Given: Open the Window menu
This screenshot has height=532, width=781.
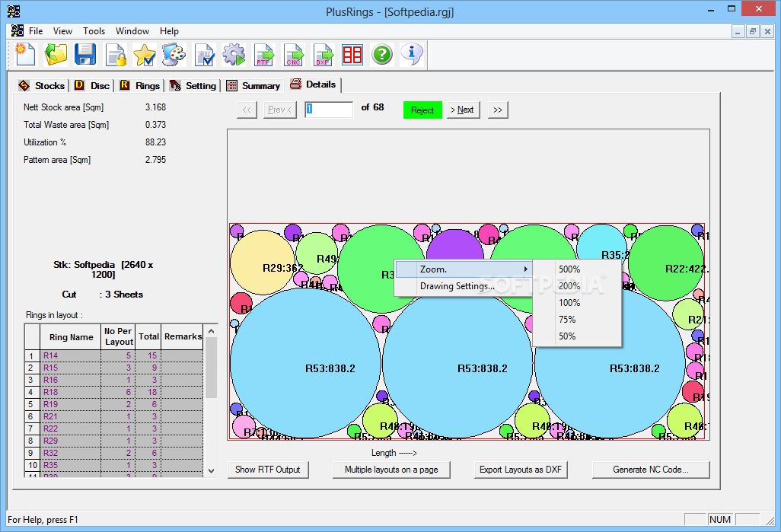Looking at the screenshot, I should point(132,31).
